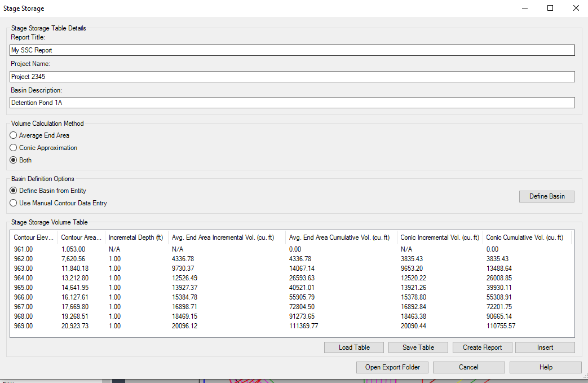Viewport: 588px width, 383px height.
Task: Focus the Project Name text box
Action: (292, 77)
